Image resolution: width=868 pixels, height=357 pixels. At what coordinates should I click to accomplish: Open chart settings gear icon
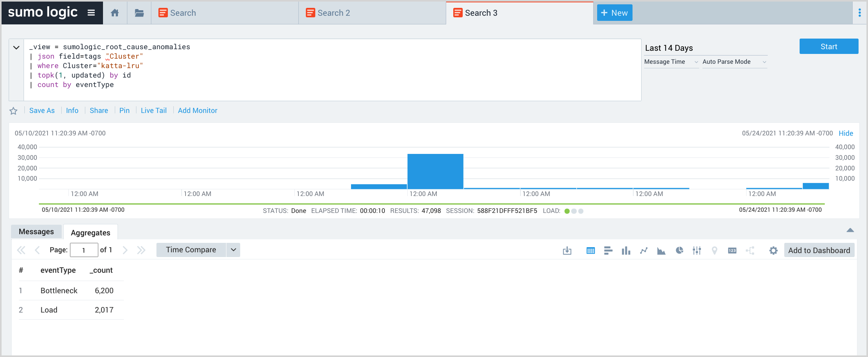point(773,250)
